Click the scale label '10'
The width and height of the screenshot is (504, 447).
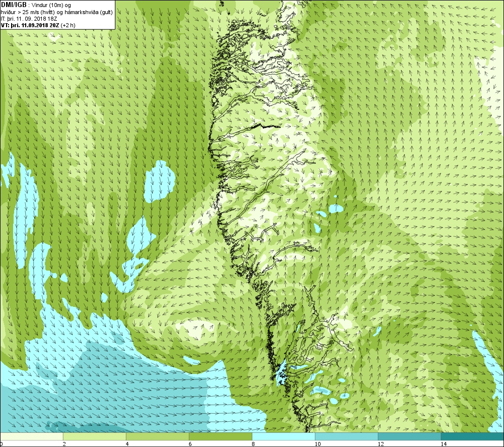318,444
